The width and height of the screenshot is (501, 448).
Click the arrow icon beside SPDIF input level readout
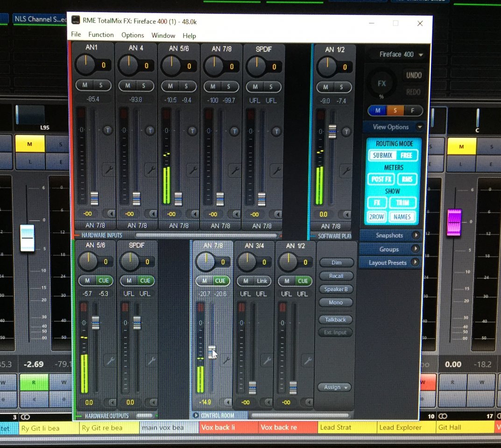tap(278, 214)
